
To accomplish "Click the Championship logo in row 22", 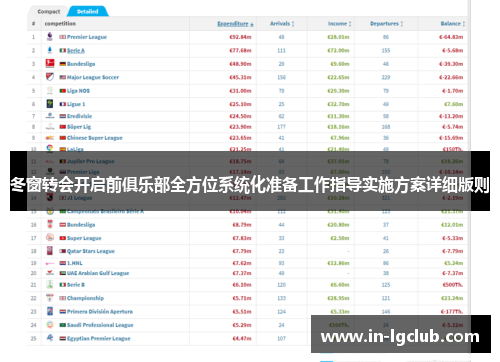I will tap(50, 298).
